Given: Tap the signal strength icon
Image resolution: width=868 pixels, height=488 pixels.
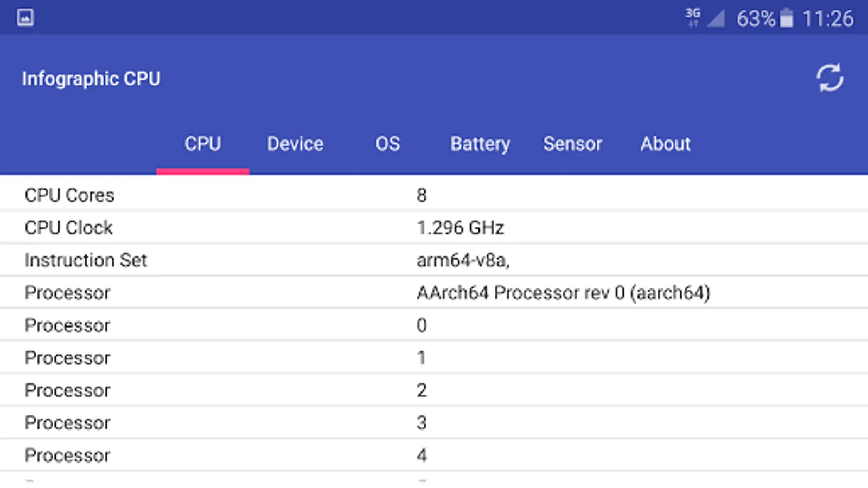Looking at the screenshot, I should click(x=716, y=18).
